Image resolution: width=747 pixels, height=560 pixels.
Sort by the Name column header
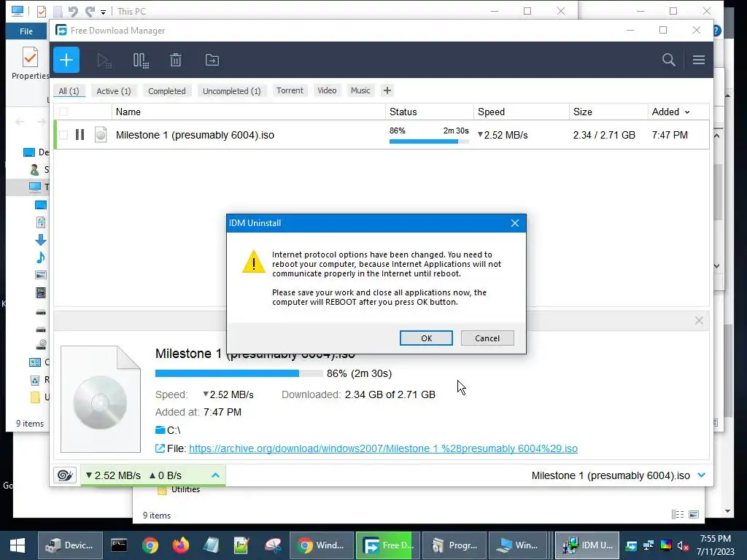pyautogui.click(x=249, y=112)
